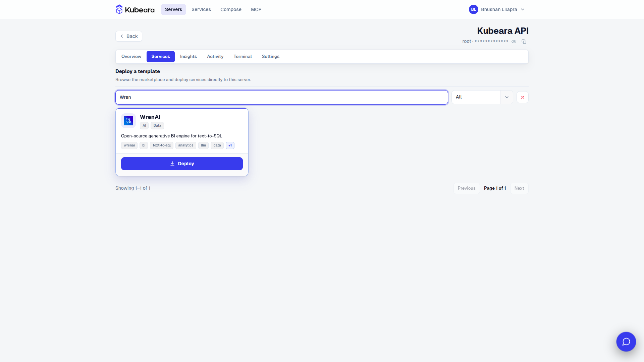
Task: Click the Deploy a template heading
Action: point(138,71)
